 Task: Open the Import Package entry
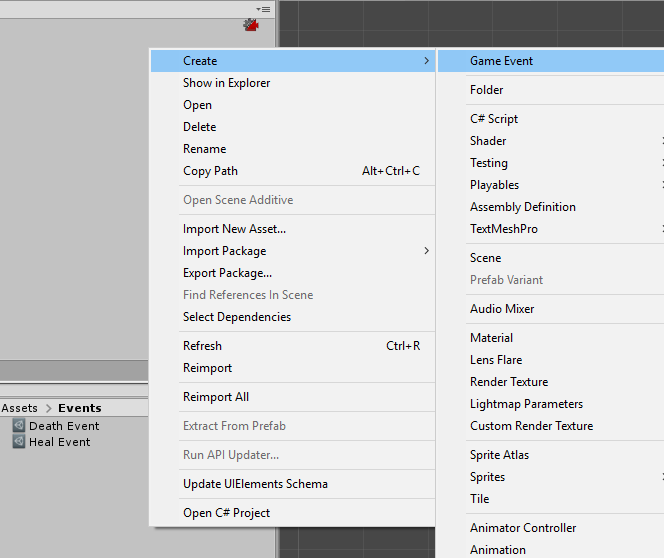293,251
